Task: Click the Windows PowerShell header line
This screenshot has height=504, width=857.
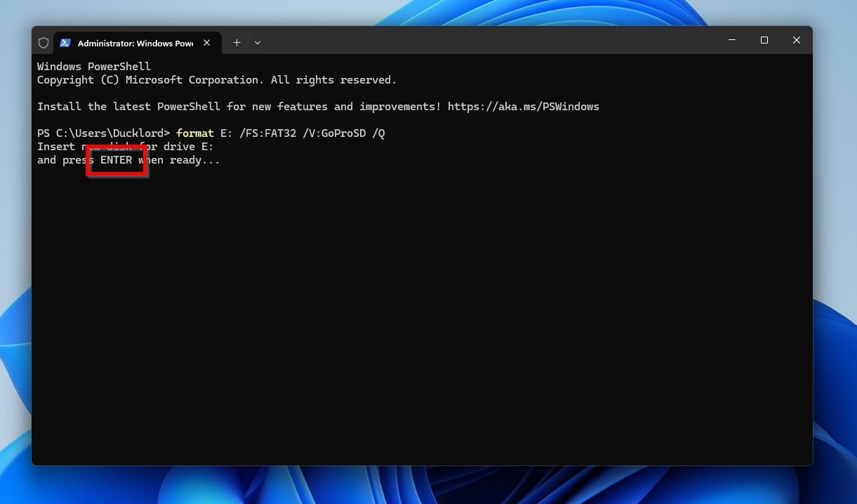Action: pos(93,66)
